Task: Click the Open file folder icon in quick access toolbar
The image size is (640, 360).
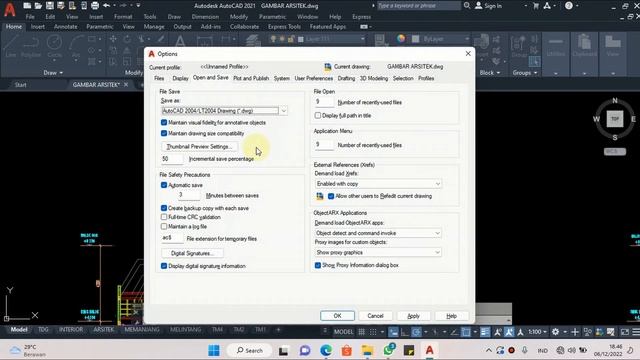Action: pos(38,6)
